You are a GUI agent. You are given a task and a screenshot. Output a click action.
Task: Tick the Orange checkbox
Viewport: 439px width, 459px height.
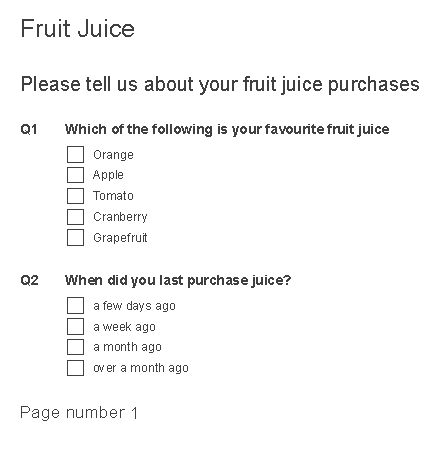click(x=75, y=154)
